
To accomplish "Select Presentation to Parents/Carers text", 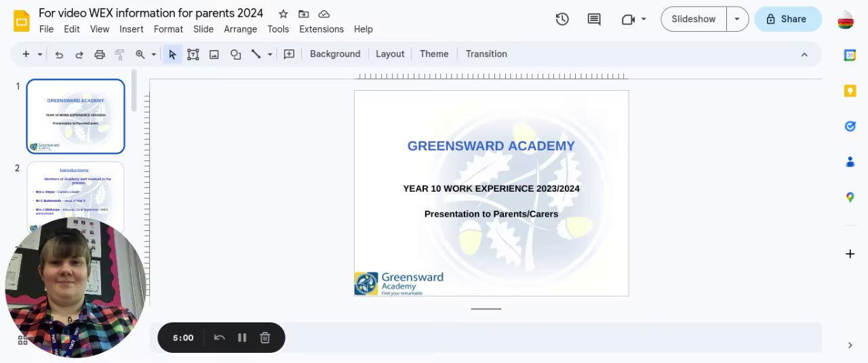I will (x=491, y=214).
